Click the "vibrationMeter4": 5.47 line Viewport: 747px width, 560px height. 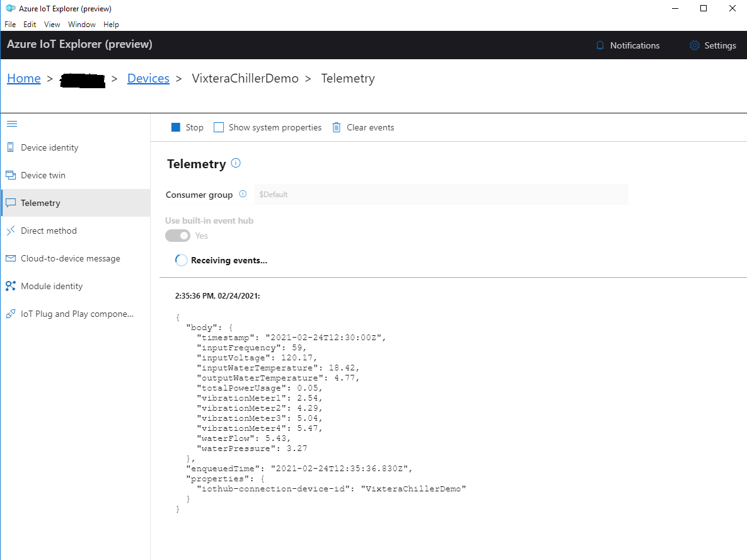point(259,428)
